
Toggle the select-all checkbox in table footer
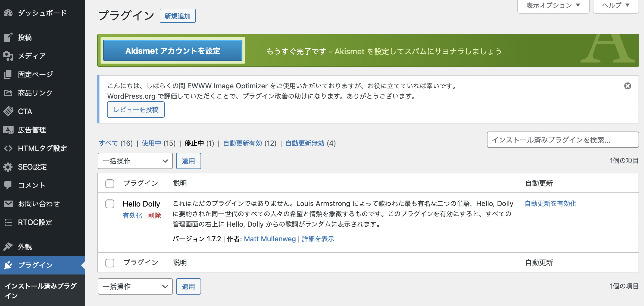(x=110, y=263)
